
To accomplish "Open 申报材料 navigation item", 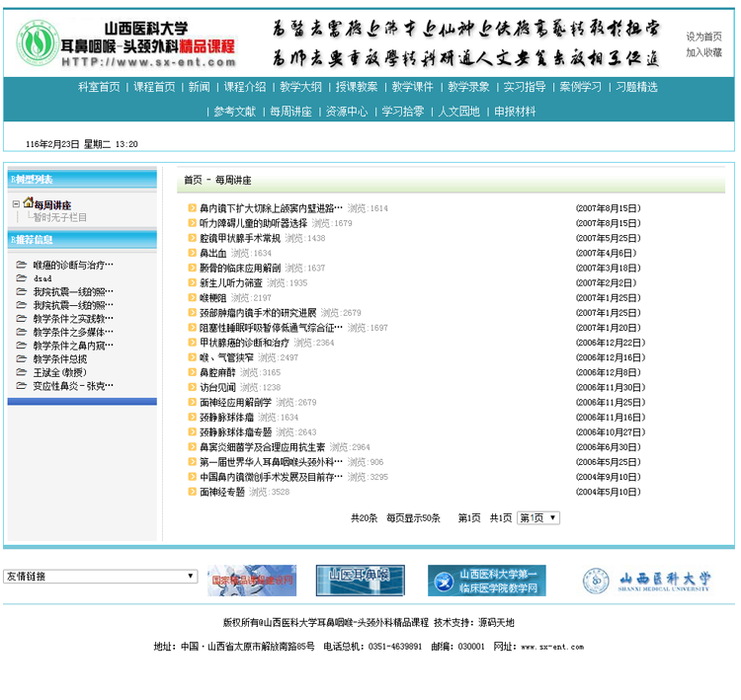I will point(515,112).
